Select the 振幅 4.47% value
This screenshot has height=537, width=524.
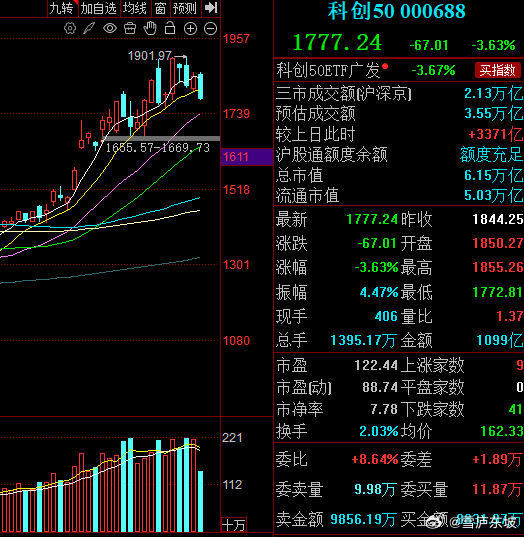(379, 292)
